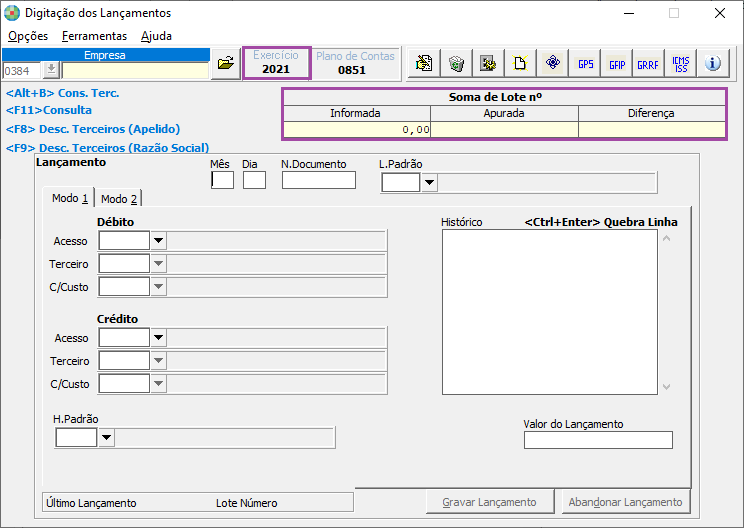Screen dimensions: 744x528
Task: Focus the N.Documento input field
Action: point(319,180)
